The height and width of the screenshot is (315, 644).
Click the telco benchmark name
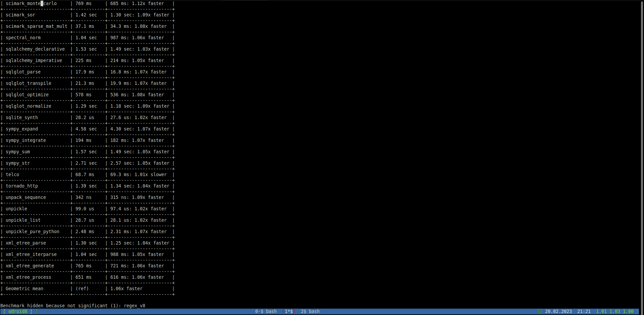12,175
